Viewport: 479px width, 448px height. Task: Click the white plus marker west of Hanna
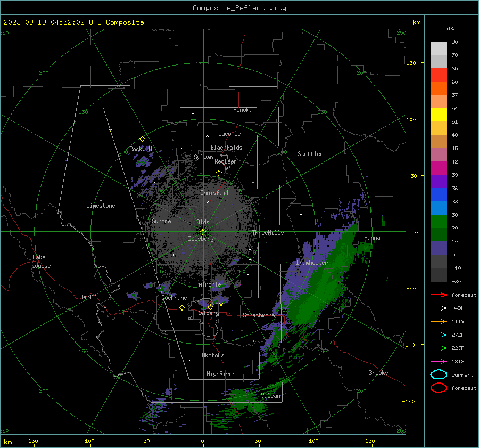301,214
